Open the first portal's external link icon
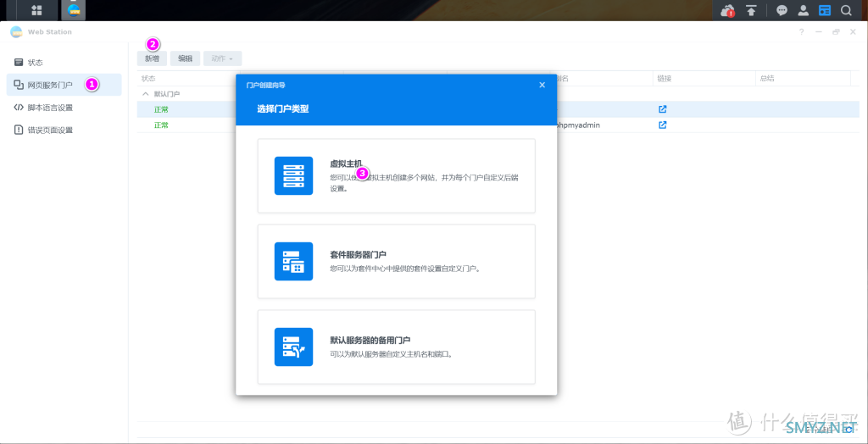Screen dimensions: 868x444 pyautogui.click(x=662, y=109)
